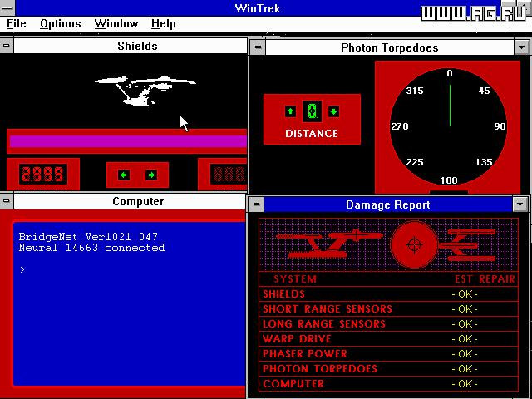Set torpedo heading to 315 on dial
This screenshot has height=399, width=532.
(415, 91)
